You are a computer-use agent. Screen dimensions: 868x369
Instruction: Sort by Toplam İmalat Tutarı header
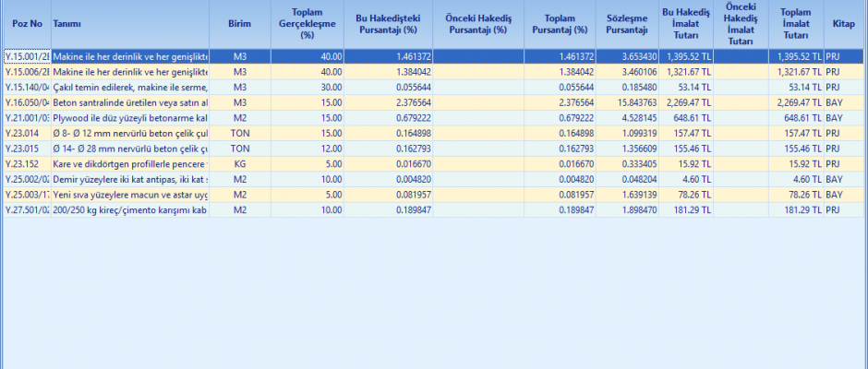pyautogui.click(x=795, y=22)
